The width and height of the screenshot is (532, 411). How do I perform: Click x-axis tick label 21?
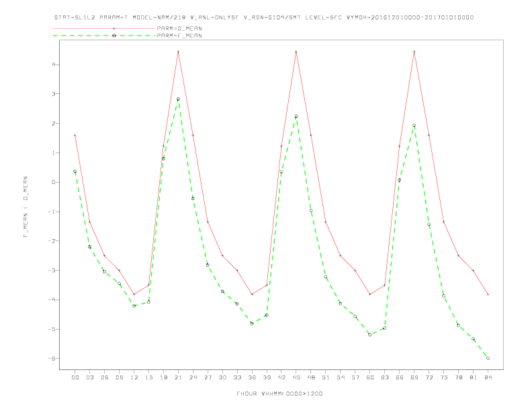179,377
